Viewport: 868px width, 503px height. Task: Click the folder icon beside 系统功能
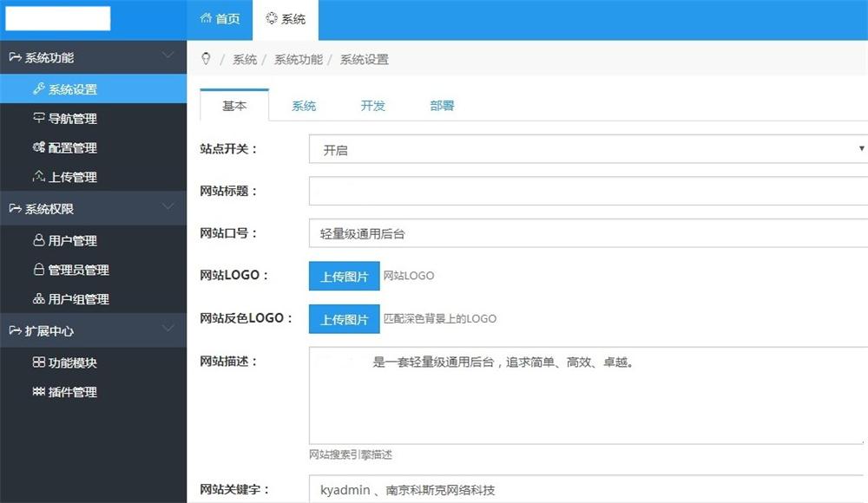(x=15, y=57)
